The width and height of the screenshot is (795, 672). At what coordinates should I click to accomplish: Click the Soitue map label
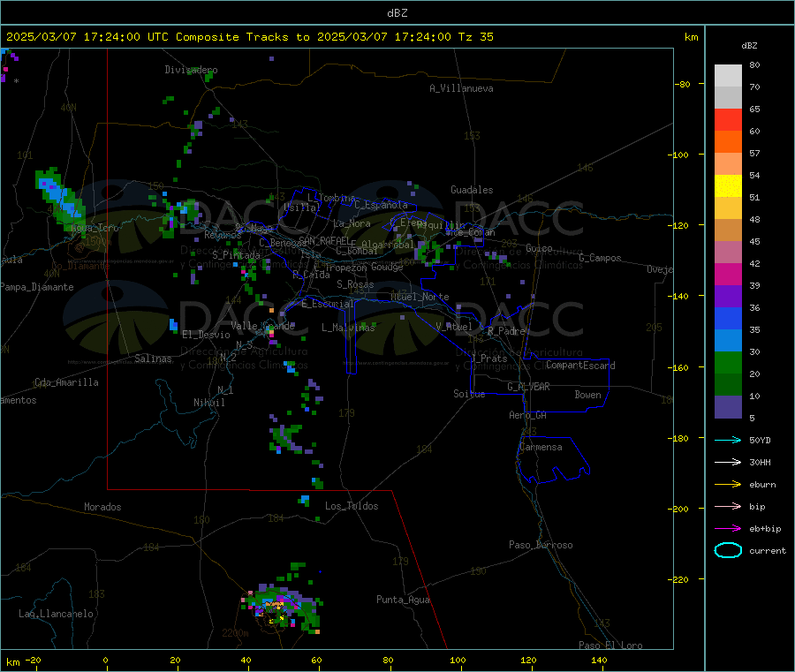click(x=469, y=394)
